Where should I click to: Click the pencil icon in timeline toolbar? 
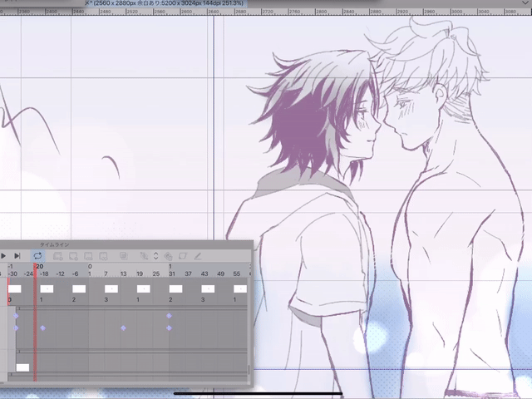click(198, 256)
